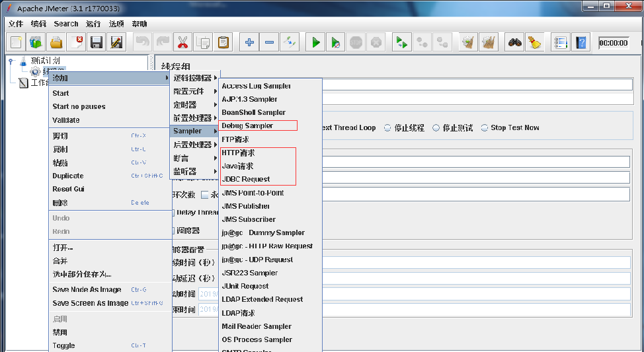The image size is (644, 352).
Task: Open the Search menu in menu bar
Action: click(65, 24)
